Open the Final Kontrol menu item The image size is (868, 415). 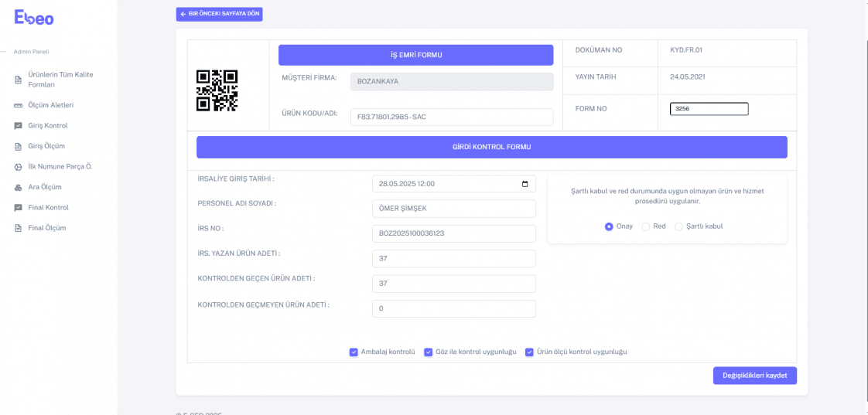click(48, 207)
